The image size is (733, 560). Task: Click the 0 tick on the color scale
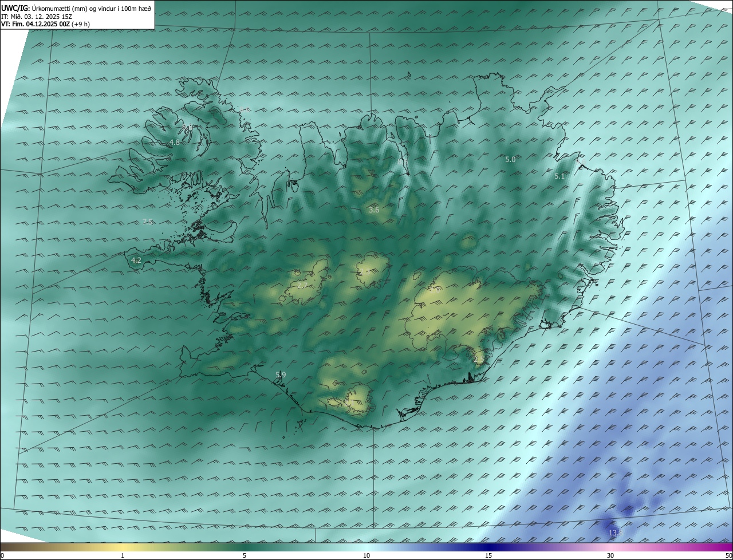click(x=2, y=555)
